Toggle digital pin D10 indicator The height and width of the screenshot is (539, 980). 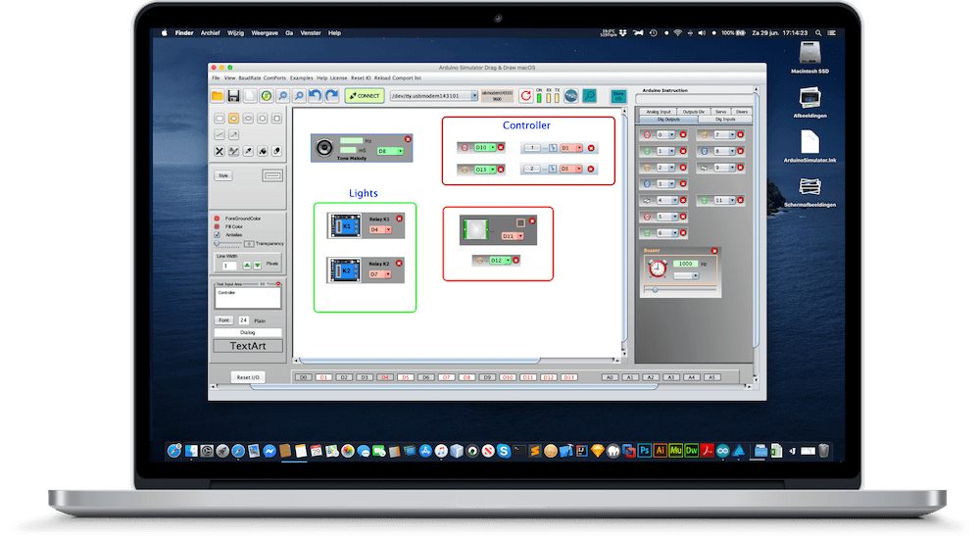(508, 377)
